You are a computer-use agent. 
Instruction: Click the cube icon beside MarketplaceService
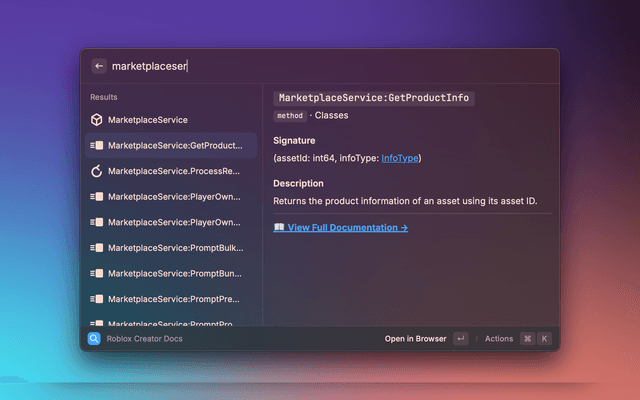click(97, 120)
